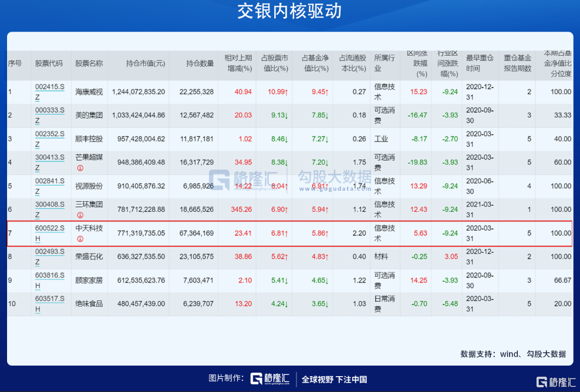Sort by 持仓数量 column header

200,63
